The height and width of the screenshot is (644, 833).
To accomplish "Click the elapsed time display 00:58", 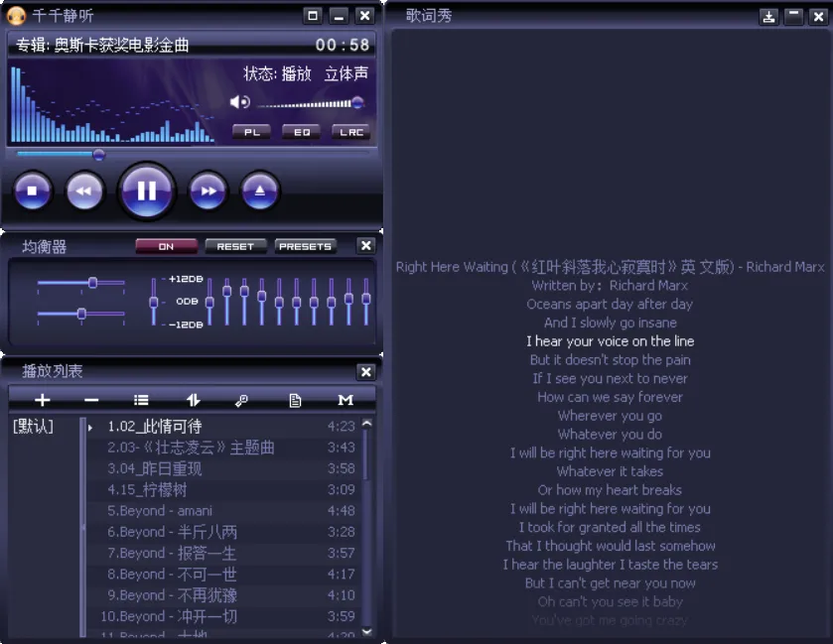I will pyautogui.click(x=343, y=45).
